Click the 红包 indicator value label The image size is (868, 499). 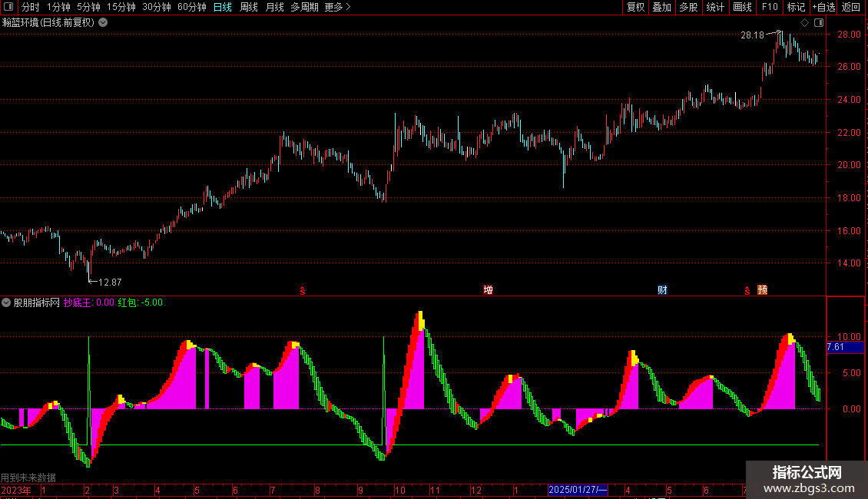click(x=141, y=302)
